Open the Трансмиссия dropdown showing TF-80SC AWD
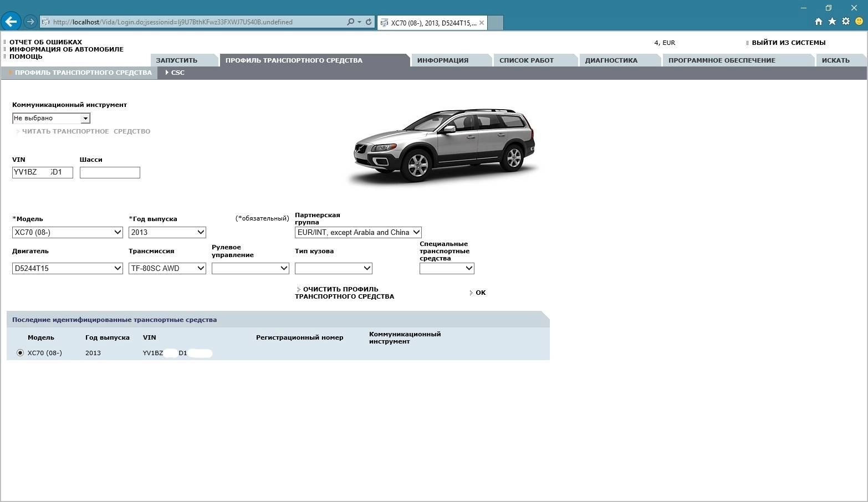The width and height of the screenshot is (868, 502). [x=167, y=268]
